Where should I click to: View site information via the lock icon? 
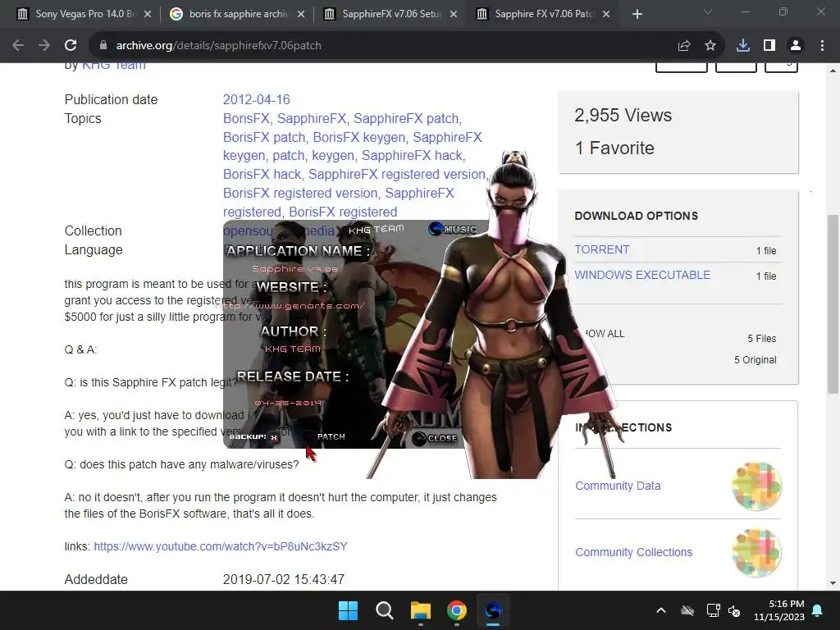click(x=103, y=46)
